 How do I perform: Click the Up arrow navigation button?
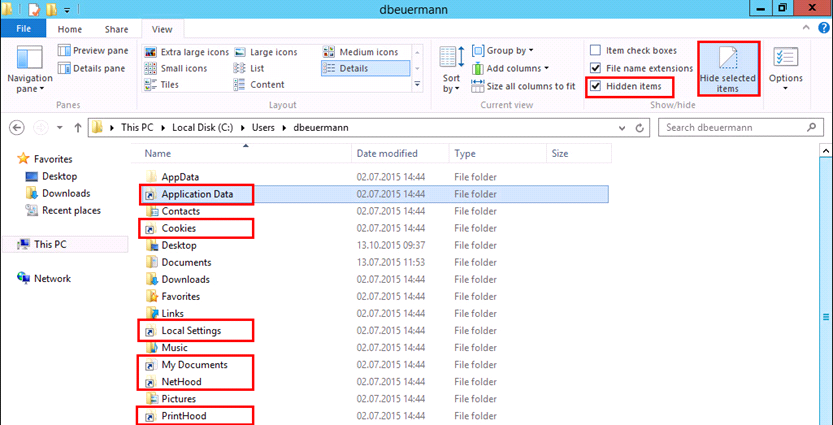point(76,128)
